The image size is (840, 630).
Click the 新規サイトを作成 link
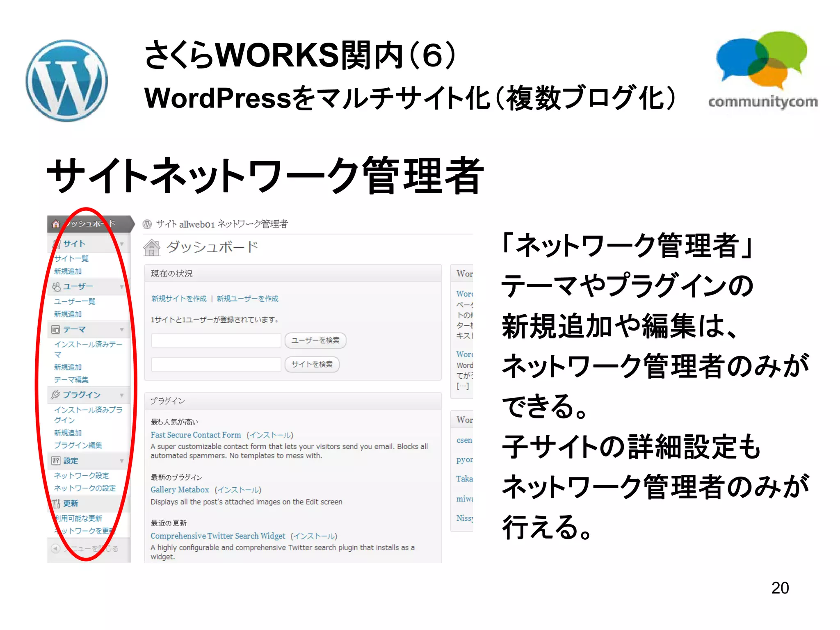click(179, 299)
